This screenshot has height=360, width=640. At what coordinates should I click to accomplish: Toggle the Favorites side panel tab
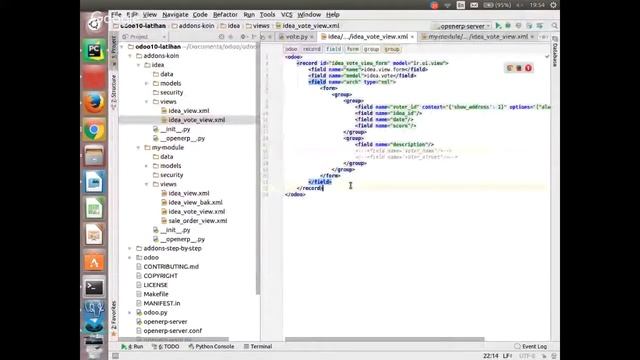coord(113,318)
